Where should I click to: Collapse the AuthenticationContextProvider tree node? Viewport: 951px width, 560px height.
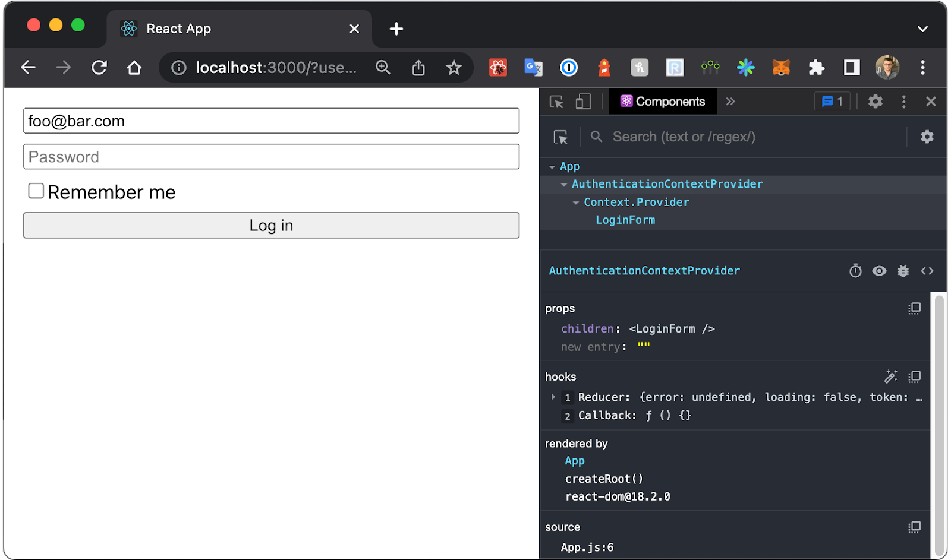point(563,184)
